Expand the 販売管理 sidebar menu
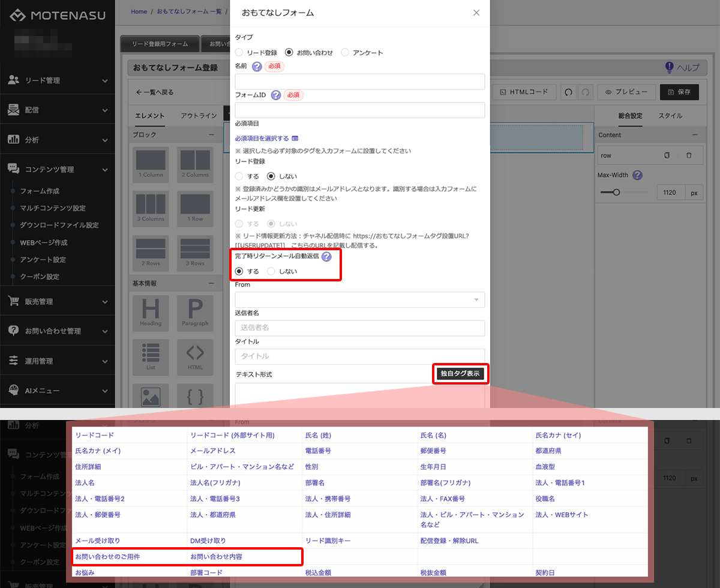The height and width of the screenshot is (588, 720). tap(58, 302)
